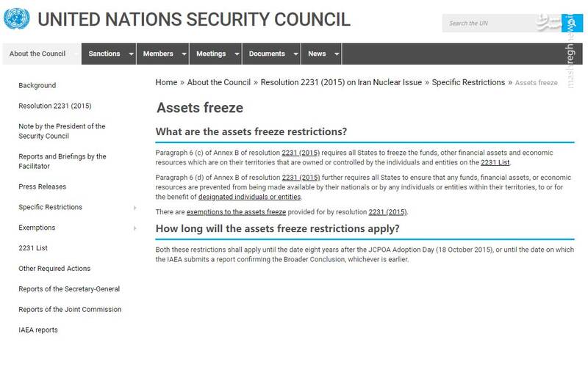Open About the Council breadcrumb link
The image size is (588, 392).
[x=218, y=82]
